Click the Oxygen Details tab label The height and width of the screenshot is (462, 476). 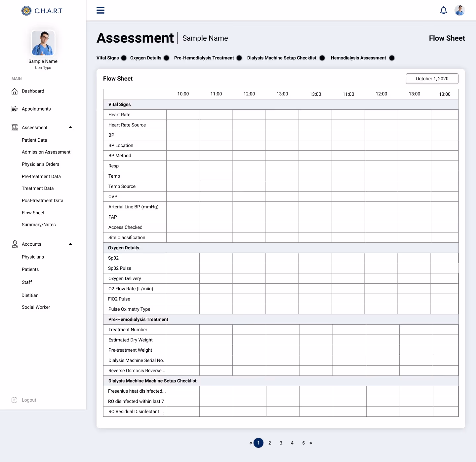point(146,58)
